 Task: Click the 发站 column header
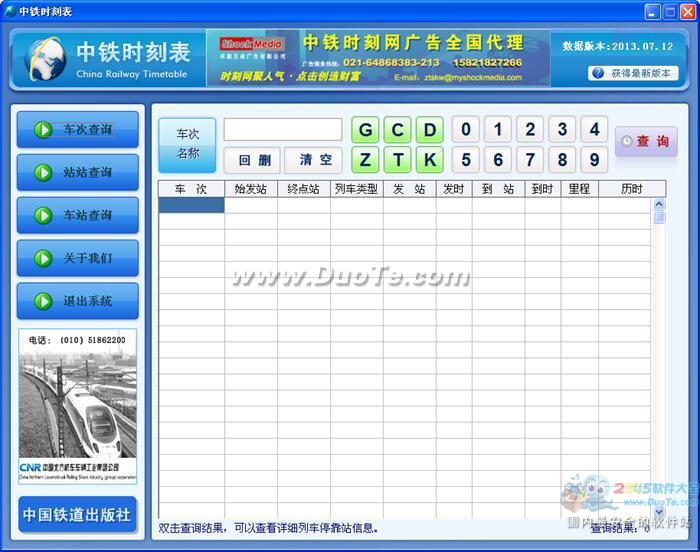point(409,189)
